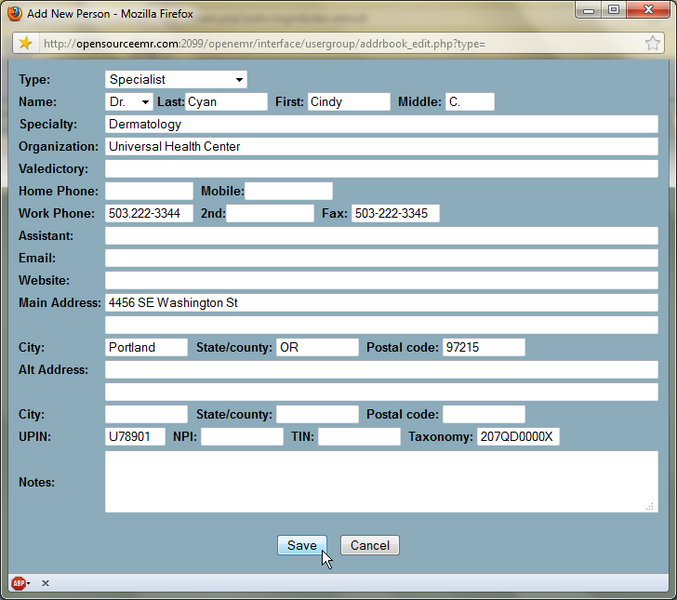This screenshot has height=600, width=677.
Task: Click the Fax field showing 503-222-3345
Action: (395, 213)
